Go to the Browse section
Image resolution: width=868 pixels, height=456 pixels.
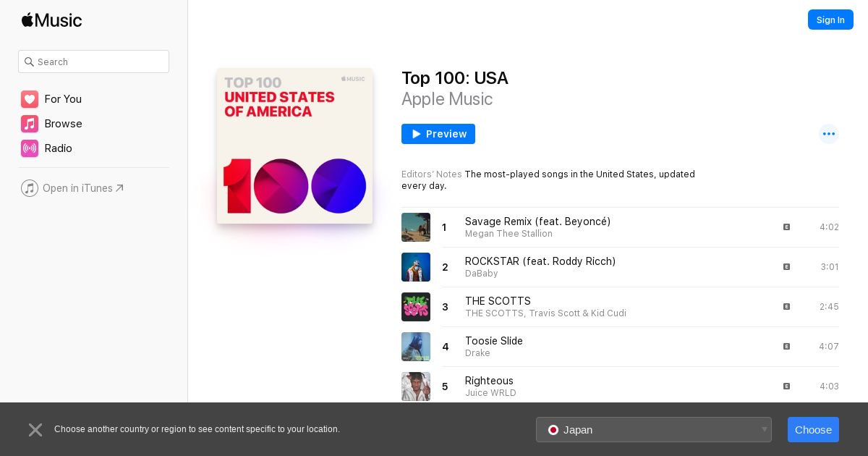[63, 124]
